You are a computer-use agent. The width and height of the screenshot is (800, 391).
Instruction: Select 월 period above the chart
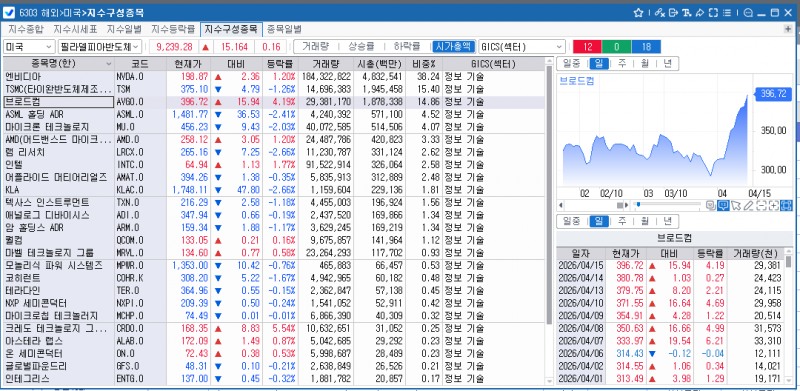644,63
